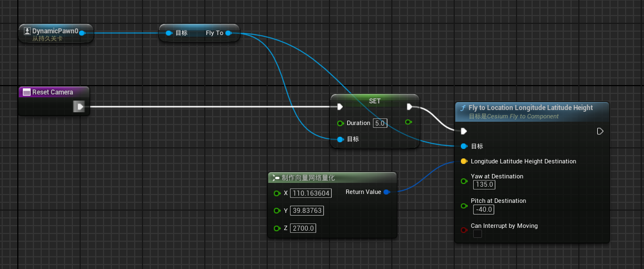Click the Return Value output pin
Image resolution: width=644 pixels, height=269 pixels.
click(386, 192)
